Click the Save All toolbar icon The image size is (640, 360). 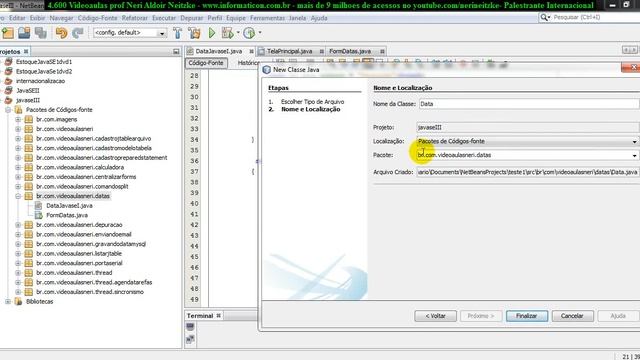click(x=40, y=33)
